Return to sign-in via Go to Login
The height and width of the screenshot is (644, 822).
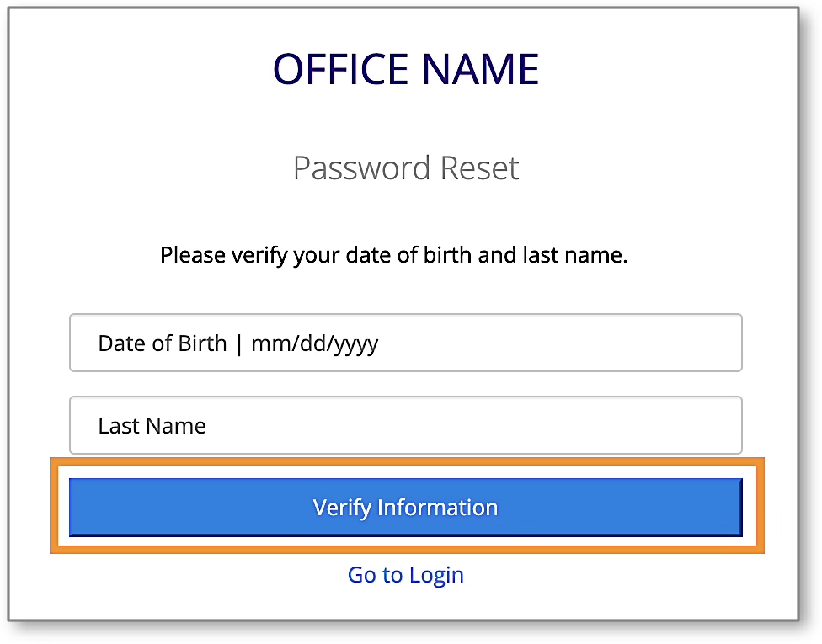(x=405, y=575)
